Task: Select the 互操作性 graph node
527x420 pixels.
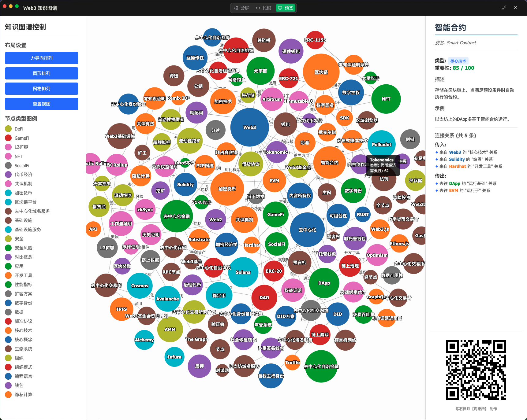Action: pos(195,58)
